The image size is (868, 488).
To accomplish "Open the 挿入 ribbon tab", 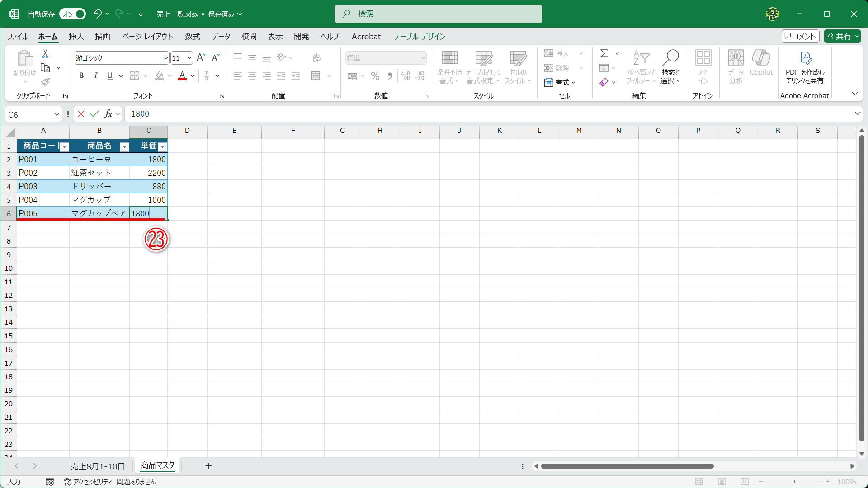I will tap(76, 37).
